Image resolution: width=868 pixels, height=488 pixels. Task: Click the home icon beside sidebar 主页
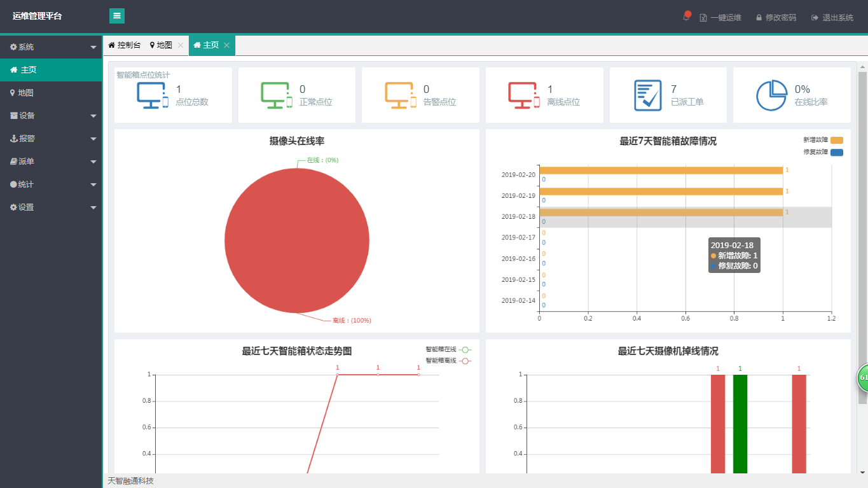pos(13,70)
